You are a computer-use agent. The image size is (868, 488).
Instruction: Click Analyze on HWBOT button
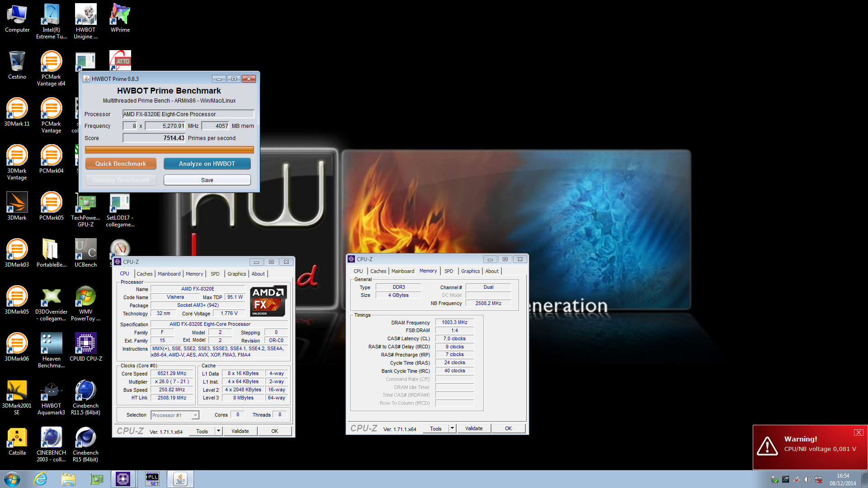click(x=207, y=164)
